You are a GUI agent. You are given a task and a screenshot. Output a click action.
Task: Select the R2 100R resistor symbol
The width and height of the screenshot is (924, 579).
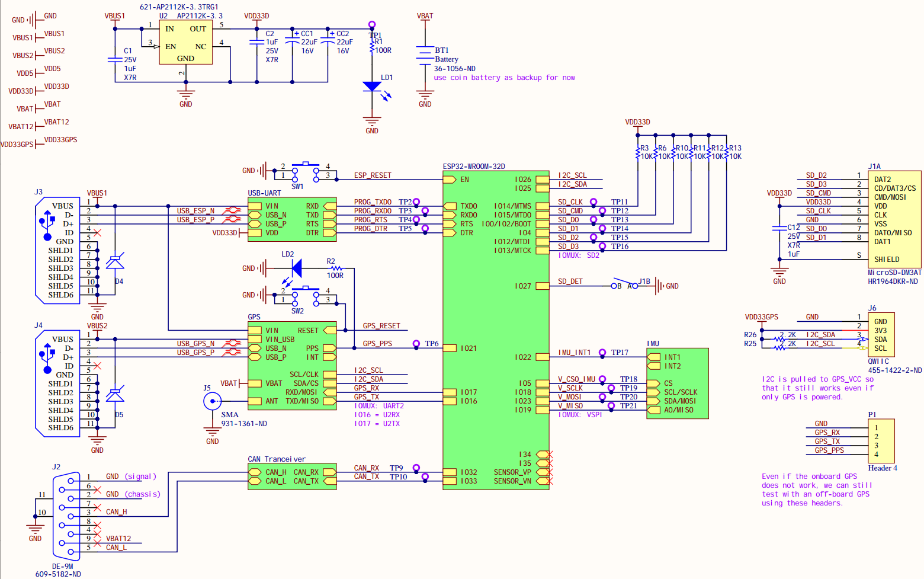335,268
